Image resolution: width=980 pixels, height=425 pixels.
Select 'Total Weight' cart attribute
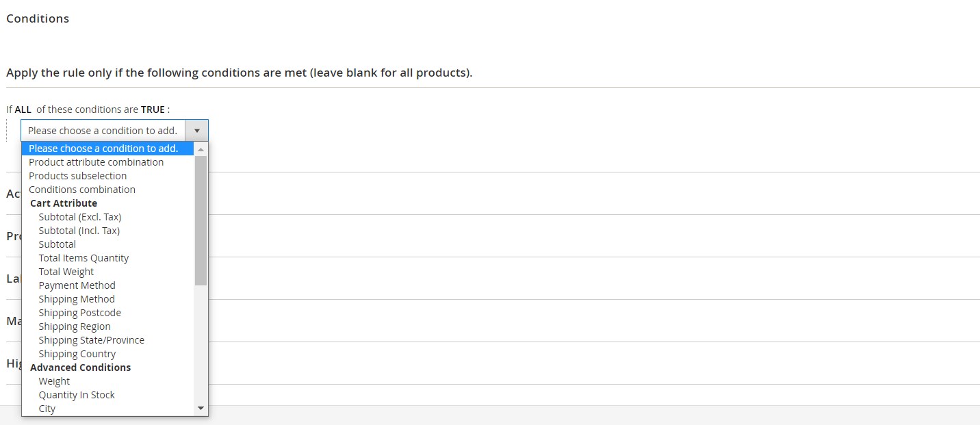[66, 272]
